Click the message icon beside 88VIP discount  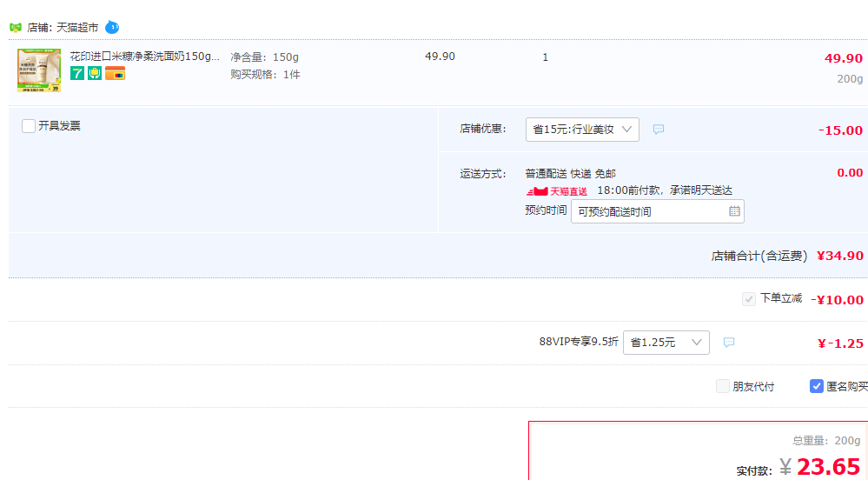point(729,343)
